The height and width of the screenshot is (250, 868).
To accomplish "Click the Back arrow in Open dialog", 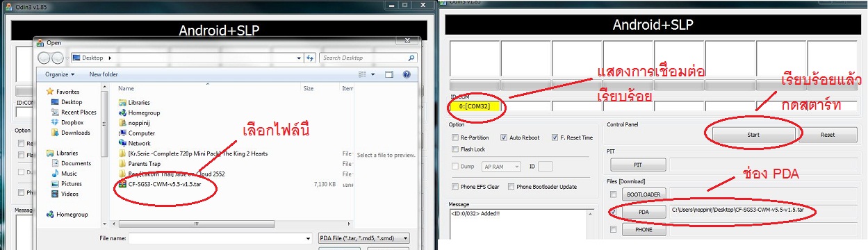I will pyautogui.click(x=44, y=58).
